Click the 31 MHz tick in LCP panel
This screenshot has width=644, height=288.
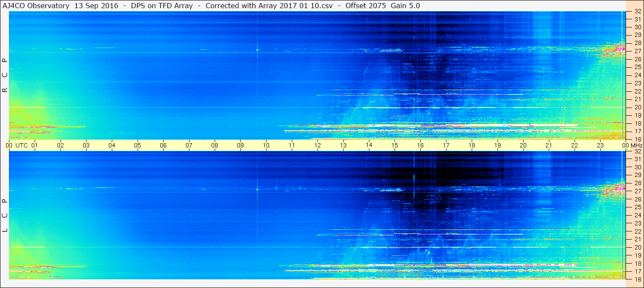[638, 159]
